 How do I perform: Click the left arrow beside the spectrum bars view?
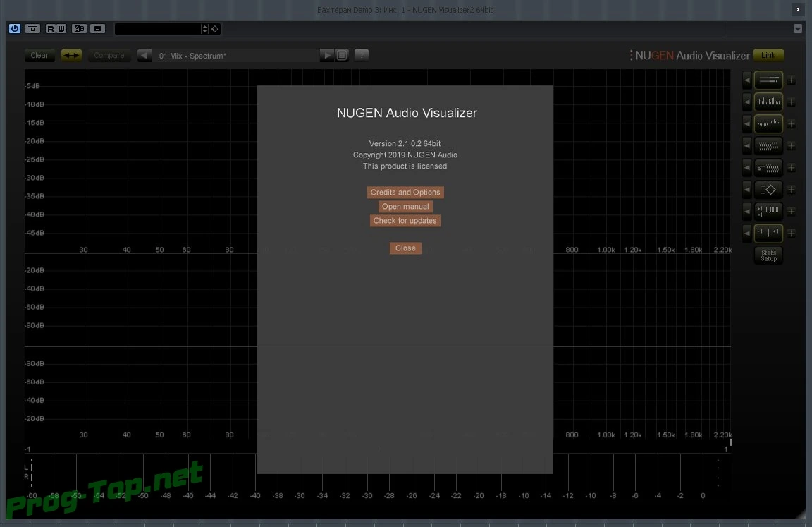pyautogui.click(x=746, y=102)
